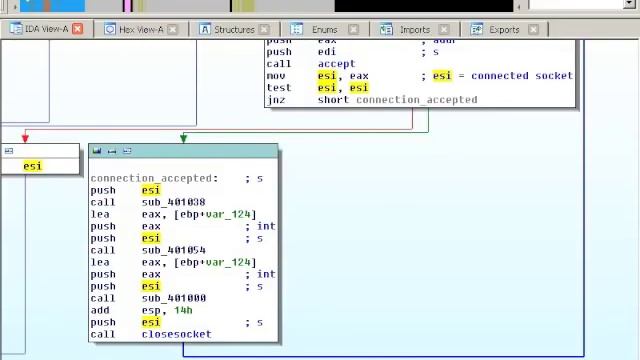Click the third icon in connection_accepted node header
The width and height of the screenshot is (640, 360).
[127, 151]
